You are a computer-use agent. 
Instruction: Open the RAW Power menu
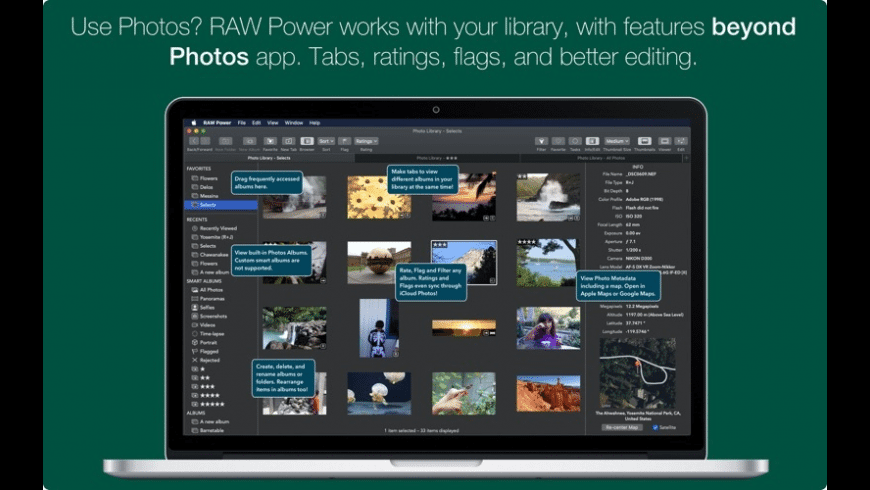pyautogui.click(x=217, y=123)
